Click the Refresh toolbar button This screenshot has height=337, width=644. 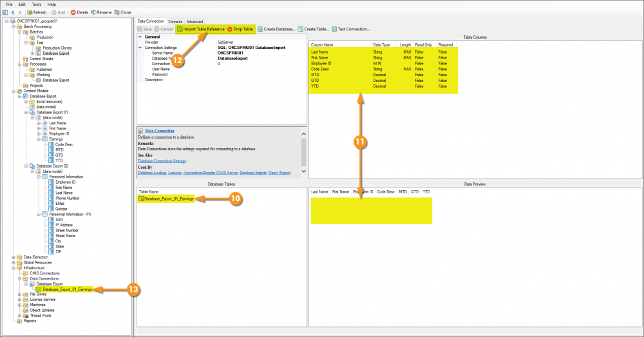coord(37,12)
